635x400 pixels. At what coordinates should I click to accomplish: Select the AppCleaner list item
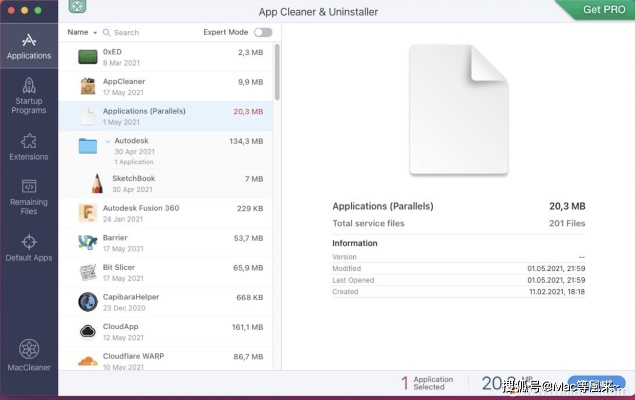[x=170, y=87]
